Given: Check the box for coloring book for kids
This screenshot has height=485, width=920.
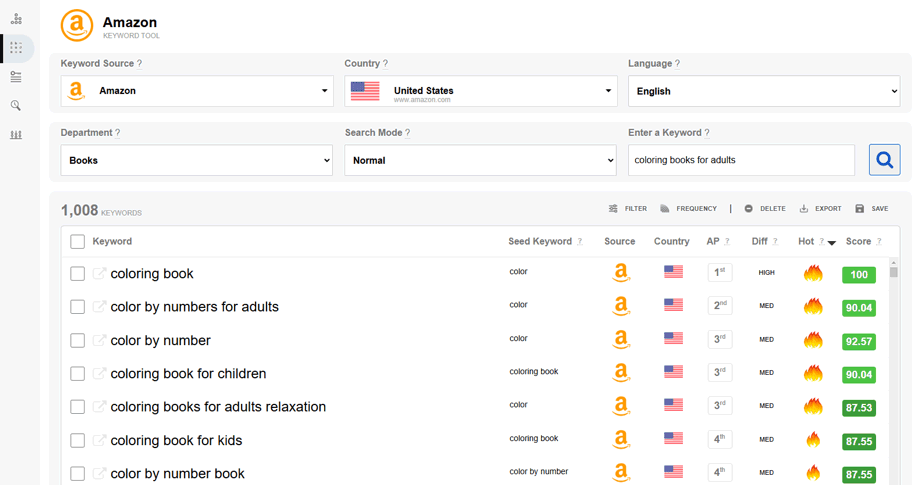Looking at the screenshot, I should click(x=77, y=440).
